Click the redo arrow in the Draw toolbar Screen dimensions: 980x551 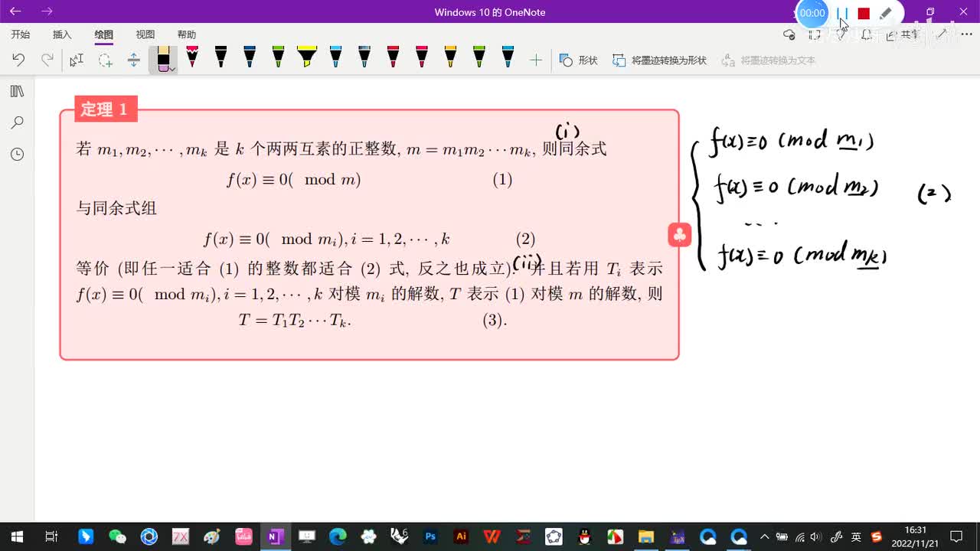47,60
